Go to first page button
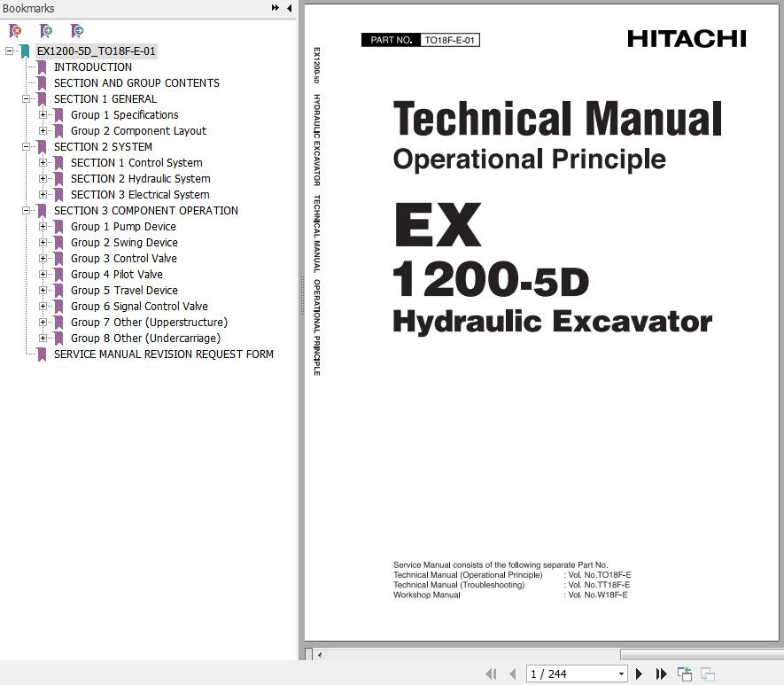Viewport: 784px width, 685px height. pos(491,674)
